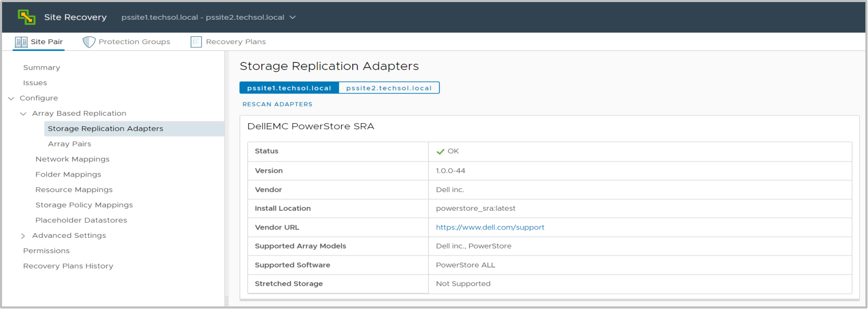868x309 pixels.
Task: Click the Configure label
Action: [39, 98]
